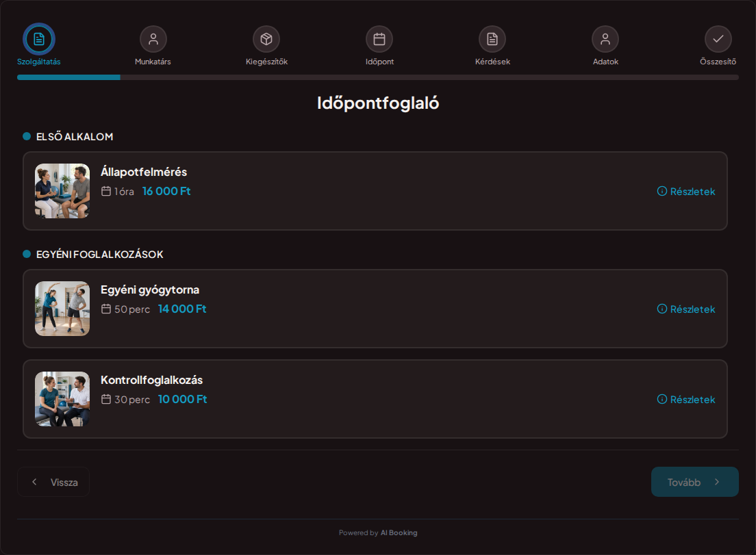Click the Egyéni gyógytorna thumbnail photo
The width and height of the screenshot is (756, 555).
click(x=62, y=309)
